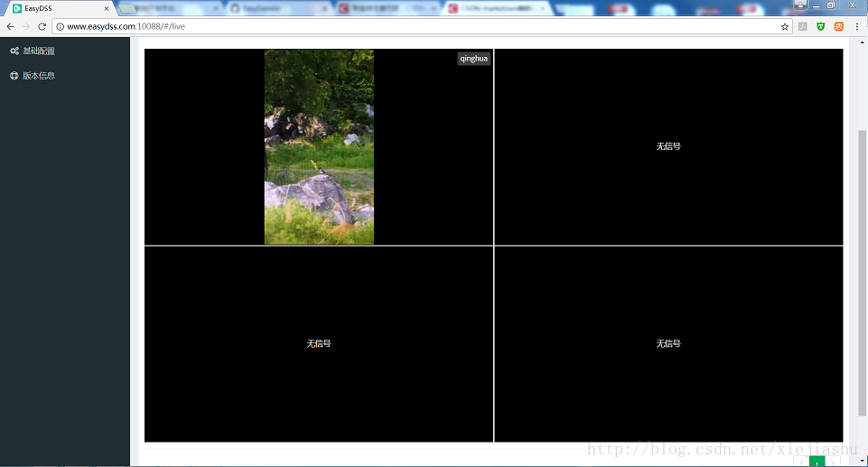Click the browser forward arrow
The image size is (868, 467).
tap(26, 26)
